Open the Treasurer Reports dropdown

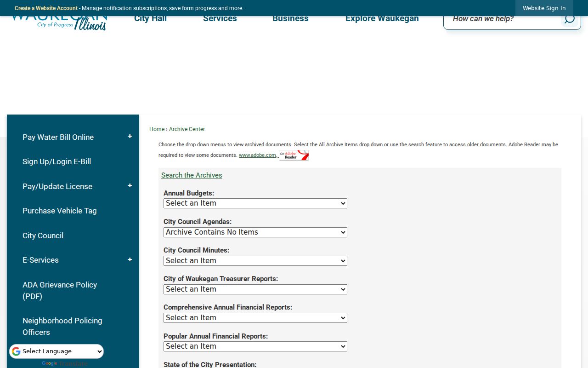click(x=255, y=289)
